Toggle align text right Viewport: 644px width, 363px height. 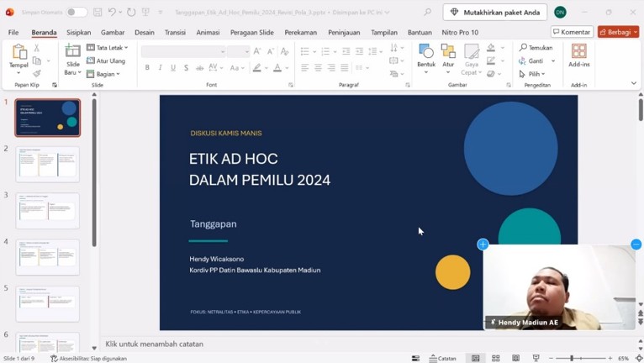(x=331, y=67)
